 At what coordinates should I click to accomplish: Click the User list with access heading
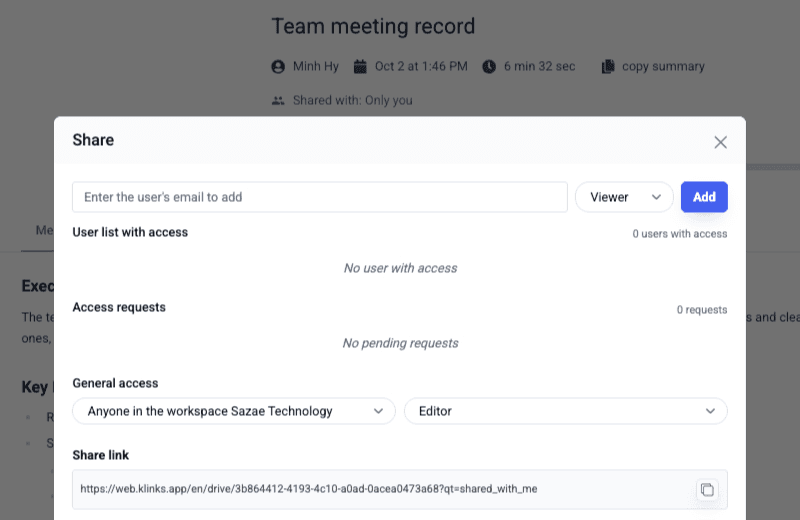[130, 232]
